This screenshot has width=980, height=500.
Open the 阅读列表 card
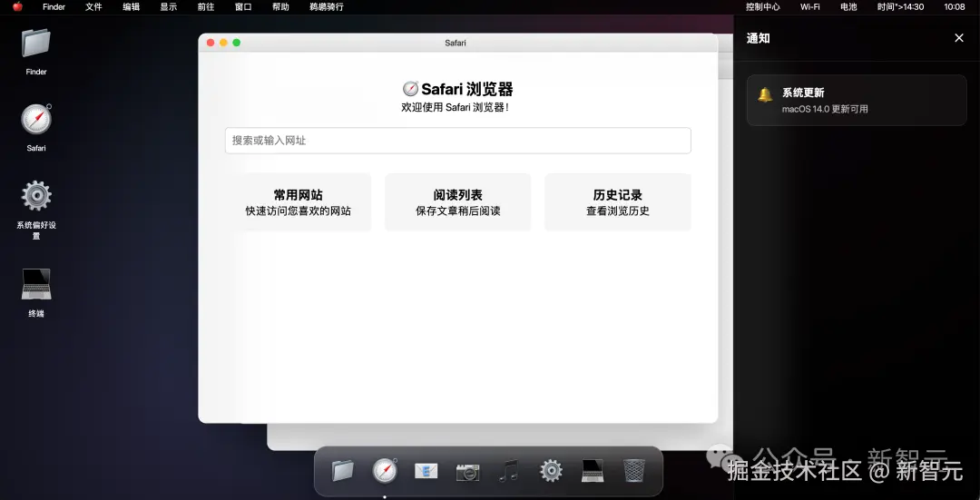tap(457, 201)
